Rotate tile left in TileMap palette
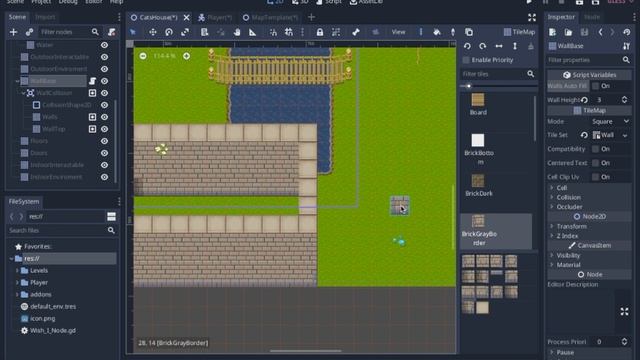640x360 pixels. [x=467, y=46]
